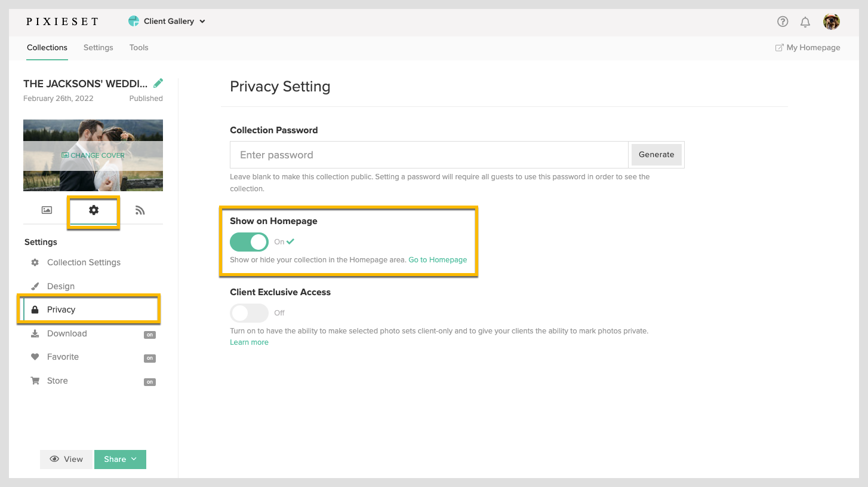Click the lock icon beside Privacy
The width and height of the screenshot is (868, 487).
coord(35,310)
